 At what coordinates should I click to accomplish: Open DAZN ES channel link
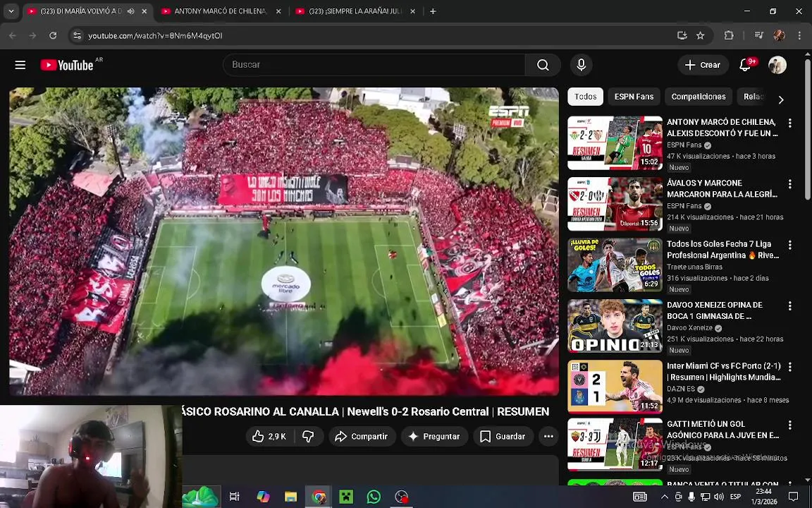[681, 389]
